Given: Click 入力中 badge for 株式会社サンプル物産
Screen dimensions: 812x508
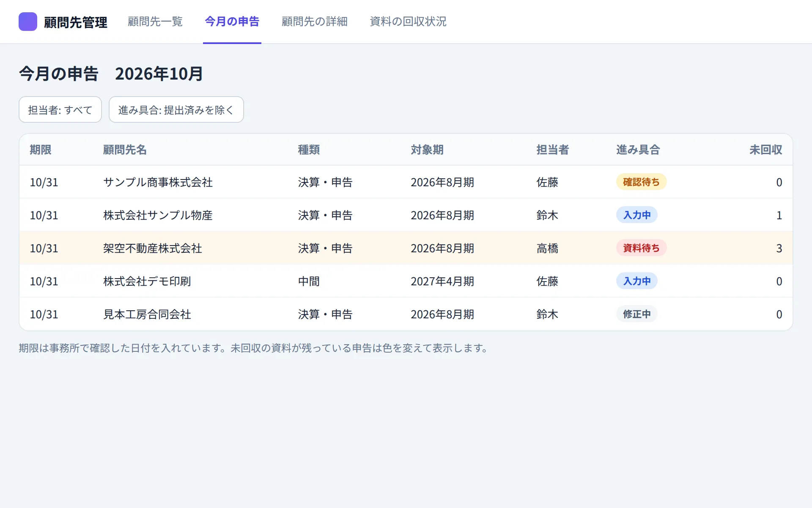Looking at the screenshot, I should tap(636, 215).
